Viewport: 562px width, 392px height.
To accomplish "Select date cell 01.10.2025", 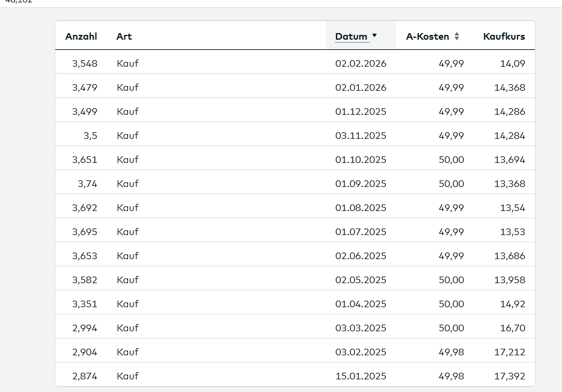I will (x=361, y=159).
